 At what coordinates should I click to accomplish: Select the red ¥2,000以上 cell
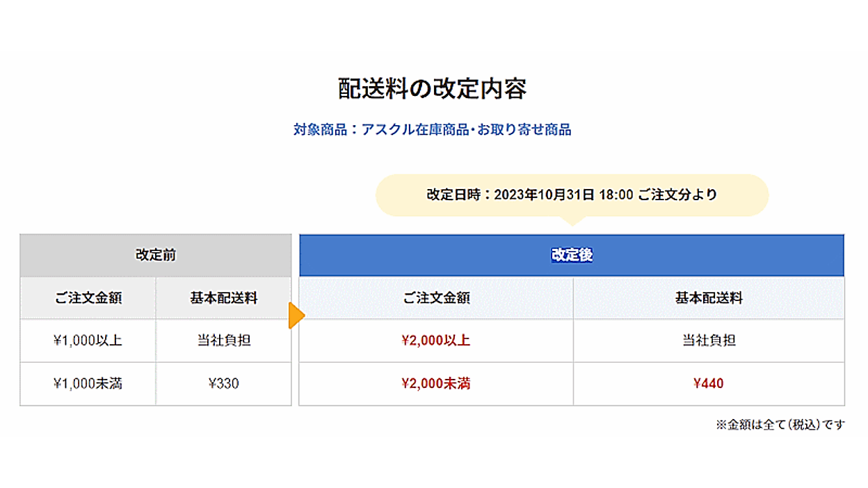click(x=436, y=341)
